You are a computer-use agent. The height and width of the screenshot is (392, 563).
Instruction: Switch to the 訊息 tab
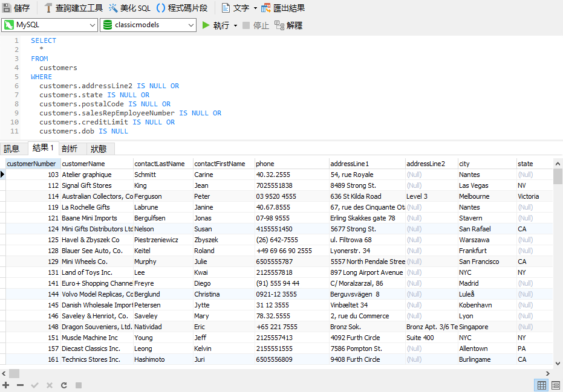[x=13, y=149]
